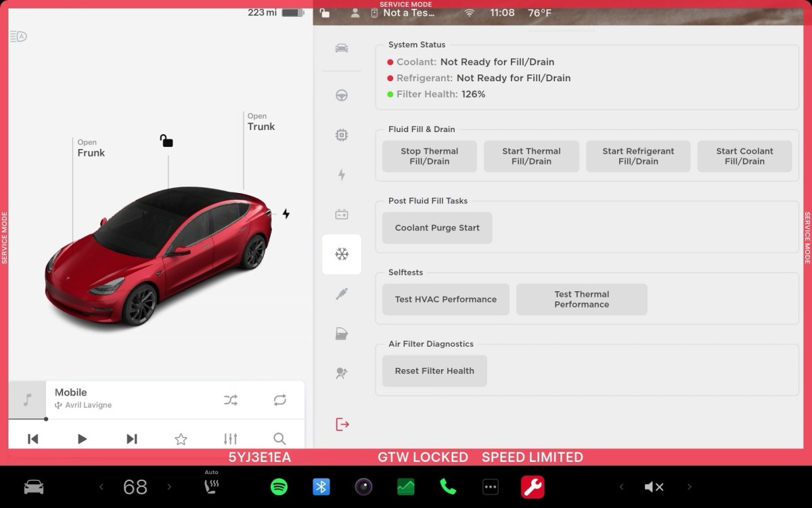Screen dimensions: 812x508
Task: Select the thermal snowflake sidebar tab
Action: [342, 255]
